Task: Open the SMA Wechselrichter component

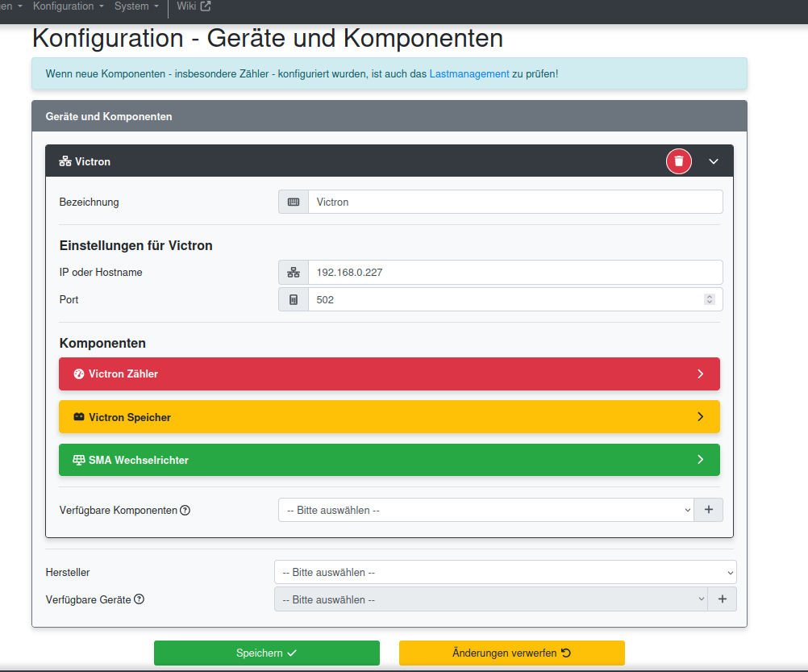Action: pyautogui.click(x=389, y=460)
